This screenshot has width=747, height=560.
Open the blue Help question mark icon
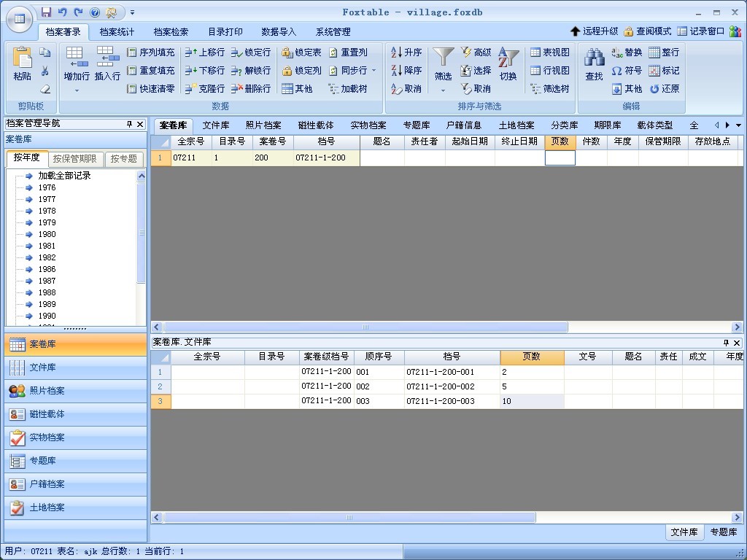point(94,12)
